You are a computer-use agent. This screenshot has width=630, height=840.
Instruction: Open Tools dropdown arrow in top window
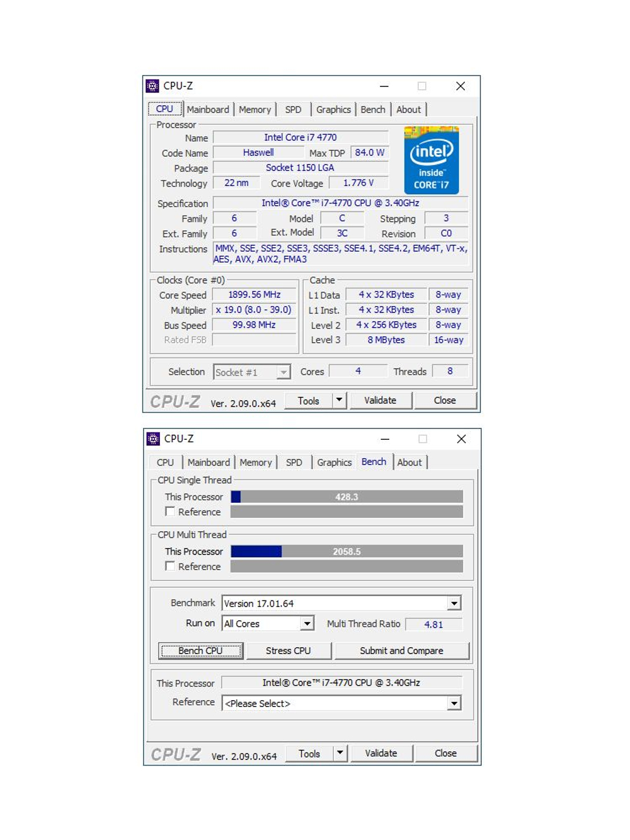340,400
